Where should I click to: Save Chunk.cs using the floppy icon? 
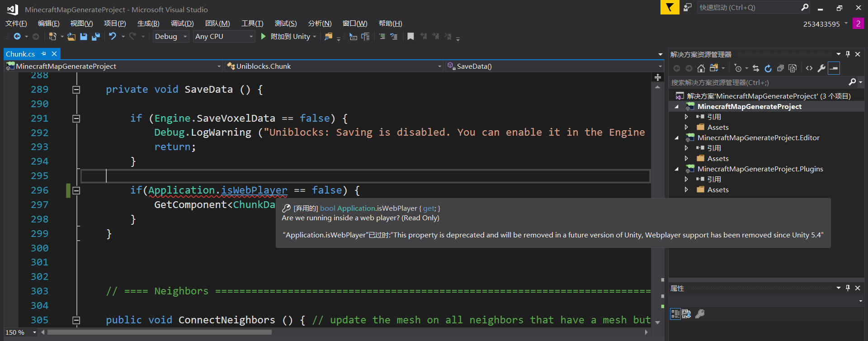tap(84, 37)
